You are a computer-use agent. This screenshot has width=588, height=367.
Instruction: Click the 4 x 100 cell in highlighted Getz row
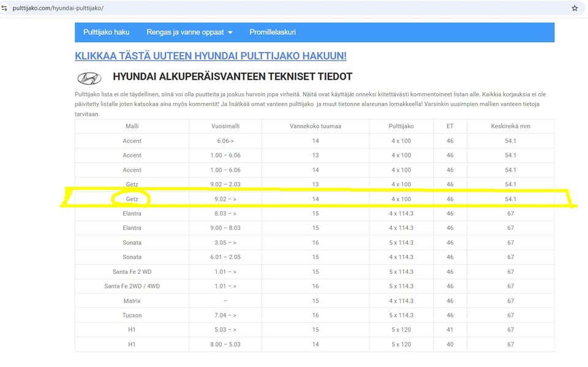401,199
